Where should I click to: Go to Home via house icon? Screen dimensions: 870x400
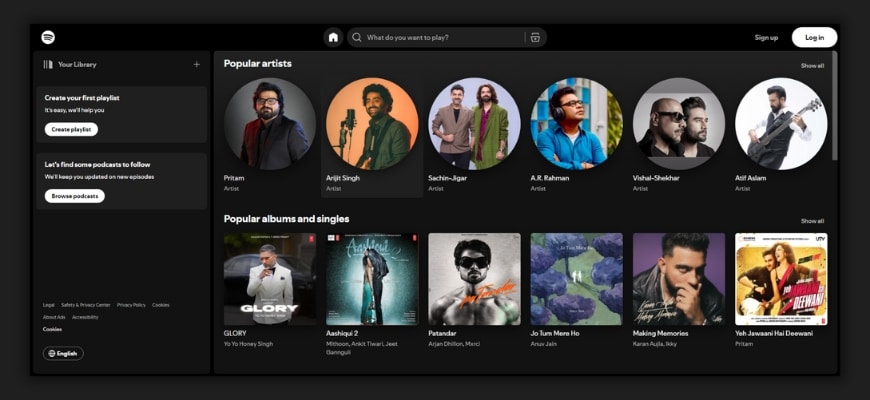(x=333, y=38)
